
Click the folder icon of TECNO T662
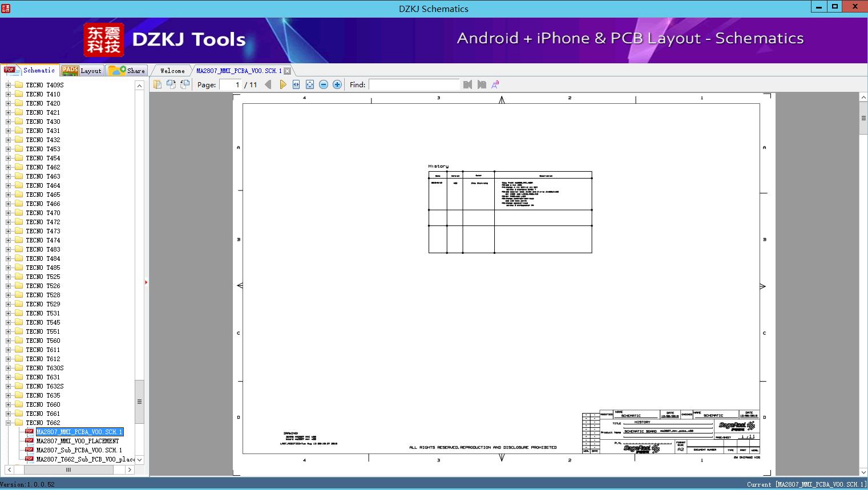pyautogui.click(x=19, y=423)
